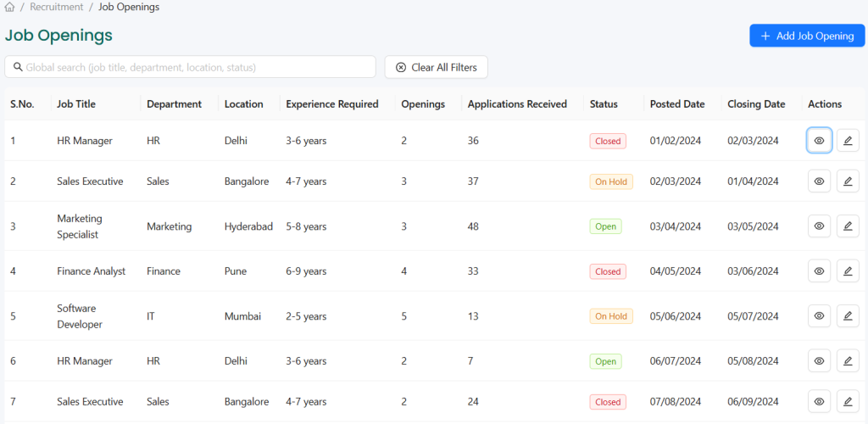Image resolution: width=868 pixels, height=424 pixels.
Task: Edit the HR Manager row 6 entry
Action: pyautogui.click(x=848, y=361)
